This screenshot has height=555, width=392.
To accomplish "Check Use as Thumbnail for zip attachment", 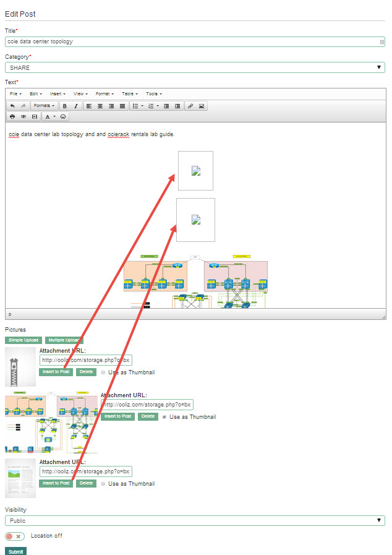I will pyautogui.click(x=103, y=372).
